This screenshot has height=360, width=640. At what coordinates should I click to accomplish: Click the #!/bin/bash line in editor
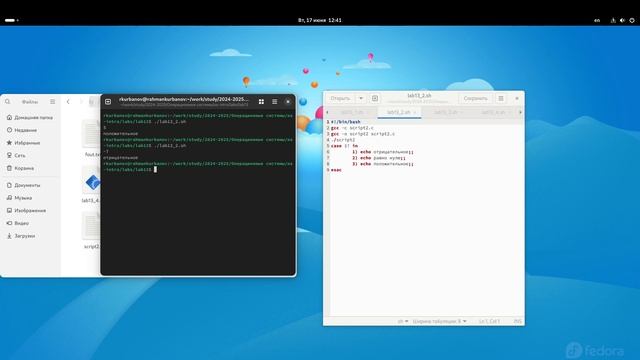(345, 122)
